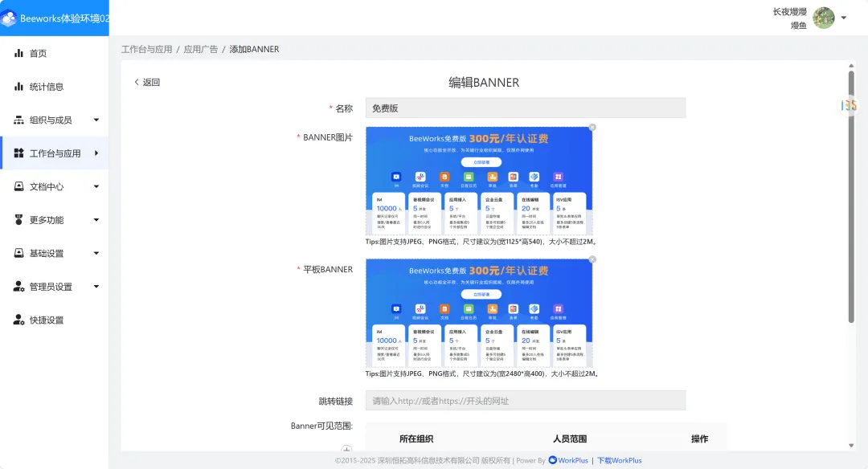The image size is (868, 469).
Task: Click the 所在组织 column header
Action: click(x=416, y=438)
